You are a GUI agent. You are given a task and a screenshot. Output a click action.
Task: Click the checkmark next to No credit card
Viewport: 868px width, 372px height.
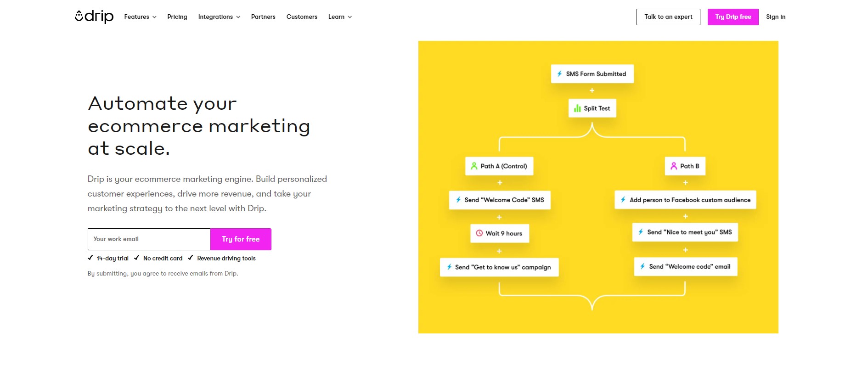[136, 258]
